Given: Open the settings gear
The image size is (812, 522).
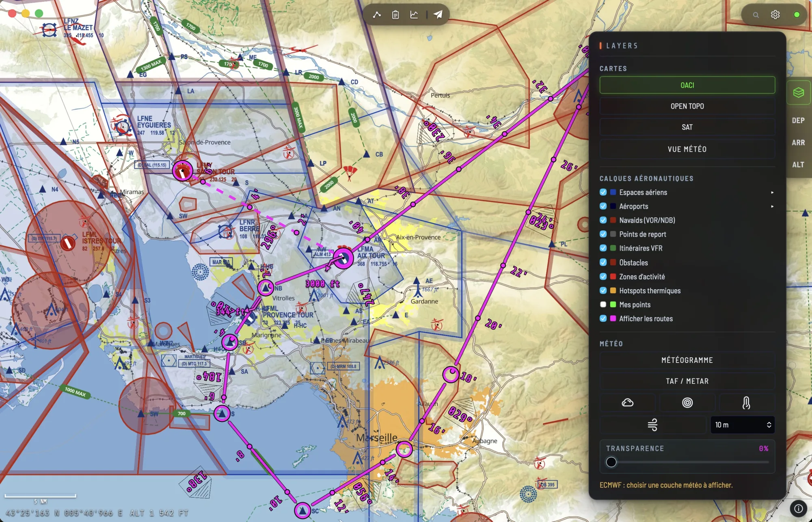Looking at the screenshot, I should [x=775, y=15].
